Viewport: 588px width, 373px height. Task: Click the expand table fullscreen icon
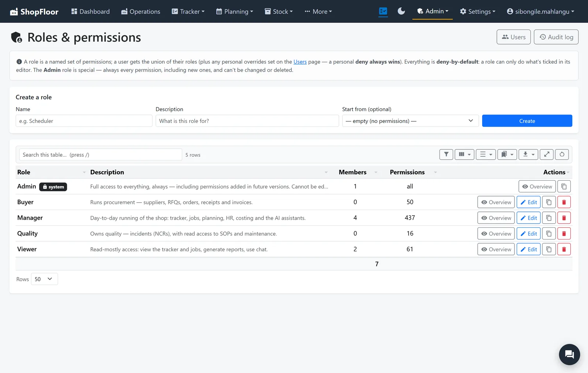(546, 154)
